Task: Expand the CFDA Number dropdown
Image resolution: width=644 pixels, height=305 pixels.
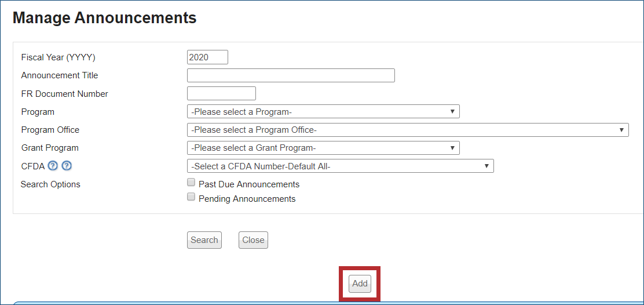Action: 341,166
